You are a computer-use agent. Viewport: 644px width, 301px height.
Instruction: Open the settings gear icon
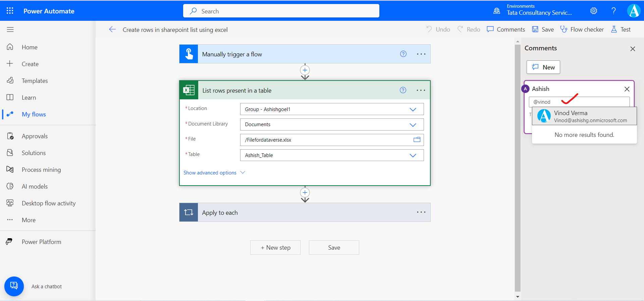[x=594, y=11]
